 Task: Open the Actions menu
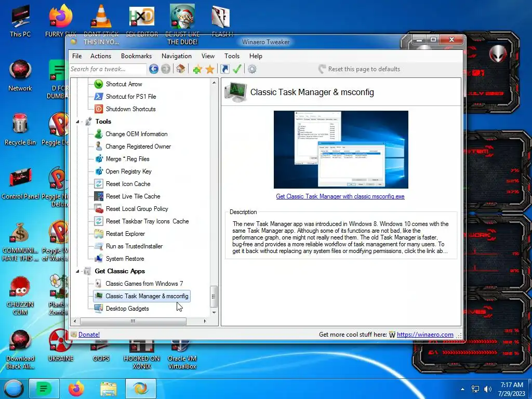pos(101,56)
